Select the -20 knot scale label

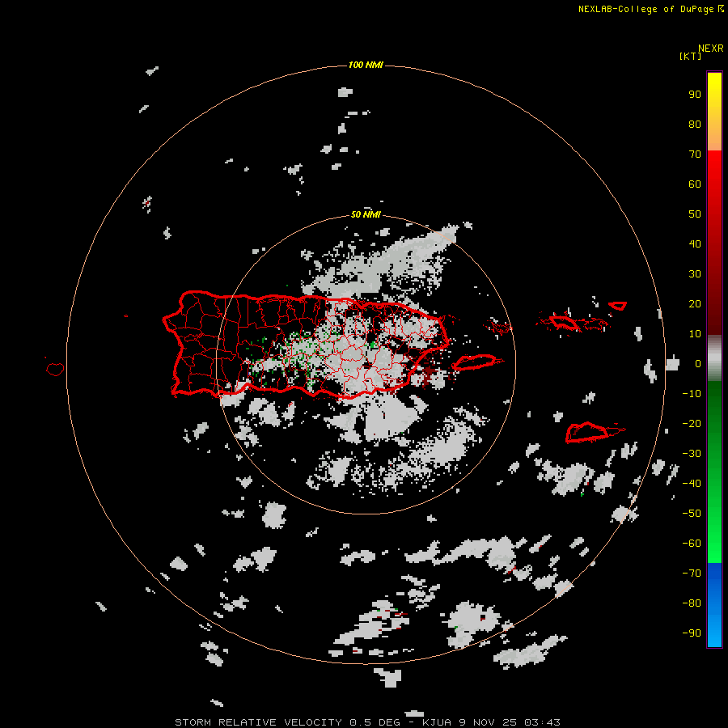tap(692, 423)
